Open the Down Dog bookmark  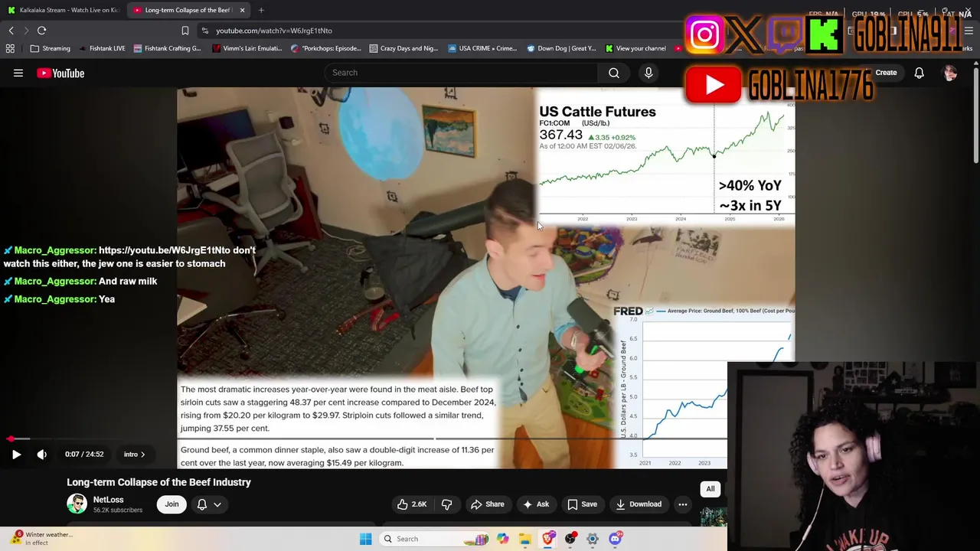pos(561,48)
